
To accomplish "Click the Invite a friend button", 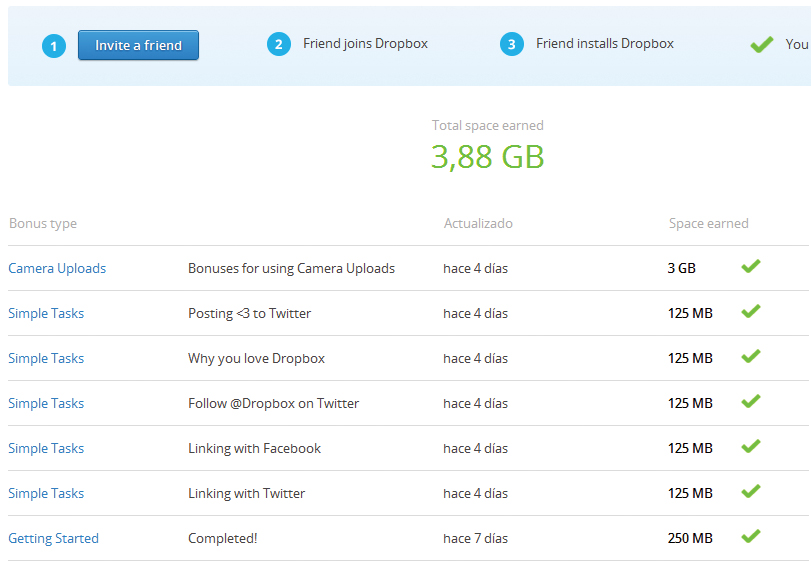I will point(139,45).
